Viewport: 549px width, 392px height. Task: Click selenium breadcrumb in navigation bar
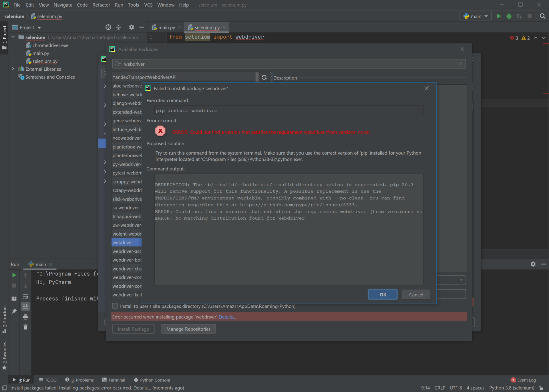pos(14,16)
